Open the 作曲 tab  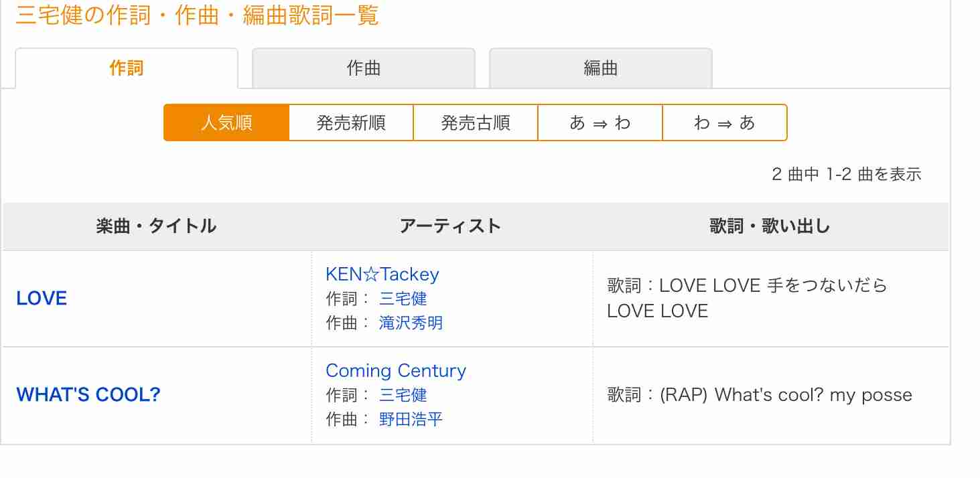point(364,68)
